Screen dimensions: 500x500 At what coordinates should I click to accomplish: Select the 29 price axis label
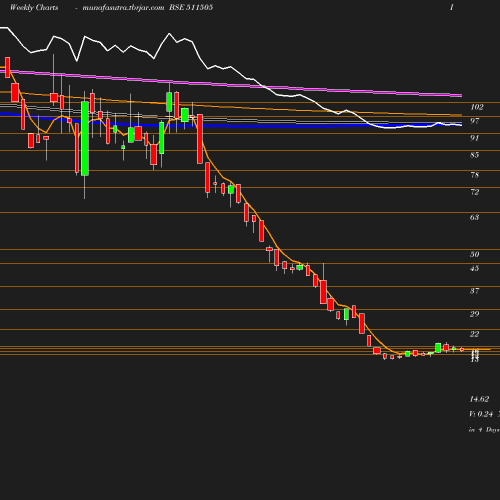coord(474,314)
